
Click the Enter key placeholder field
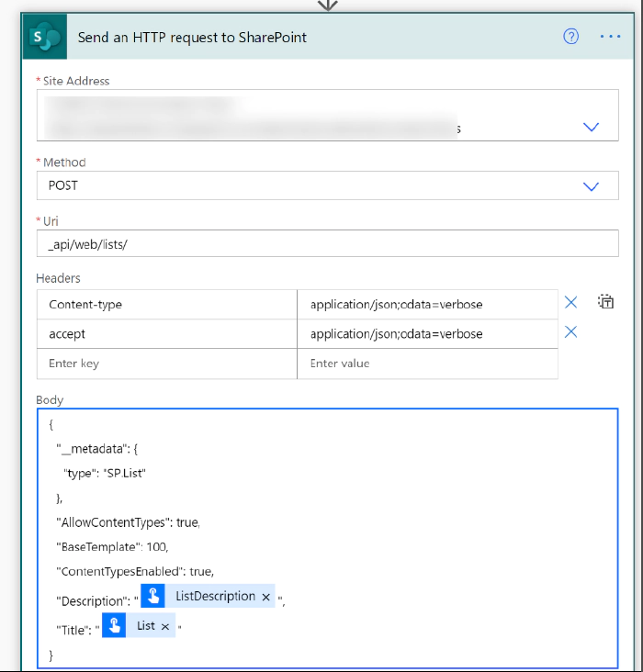click(166, 364)
